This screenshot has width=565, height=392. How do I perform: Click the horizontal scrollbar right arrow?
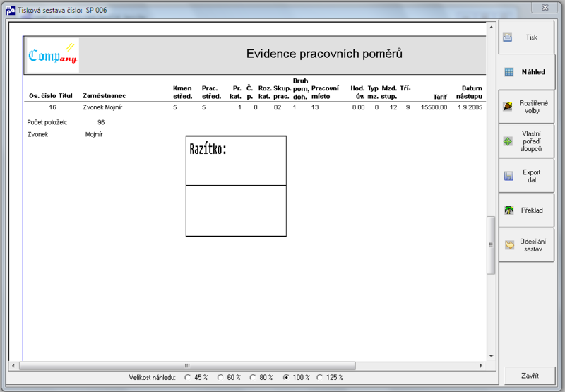(481, 366)
